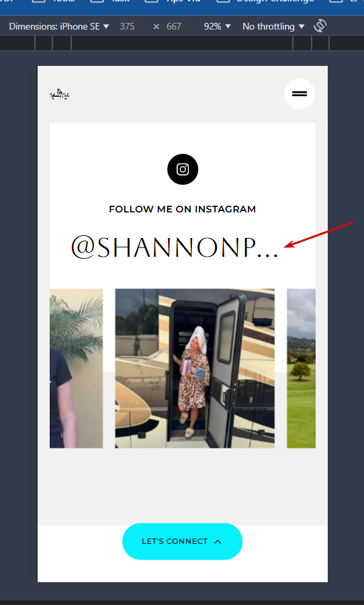364x605 pixels.
Task: Click the chevron arrow inside Let's Connect
Action: tap(218, 542)
